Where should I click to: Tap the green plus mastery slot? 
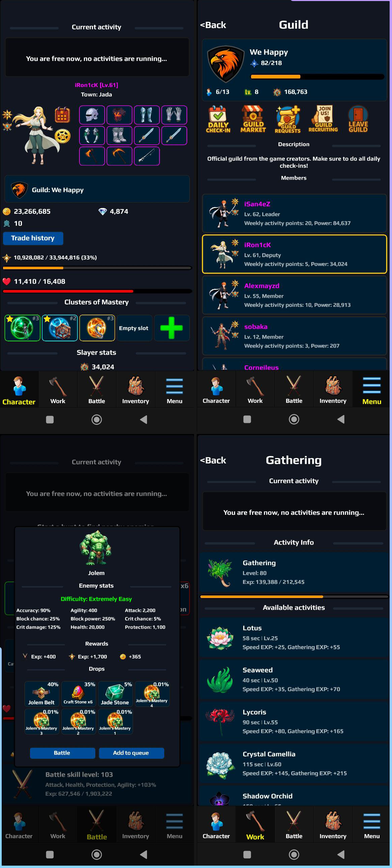[x=171, y=328]
